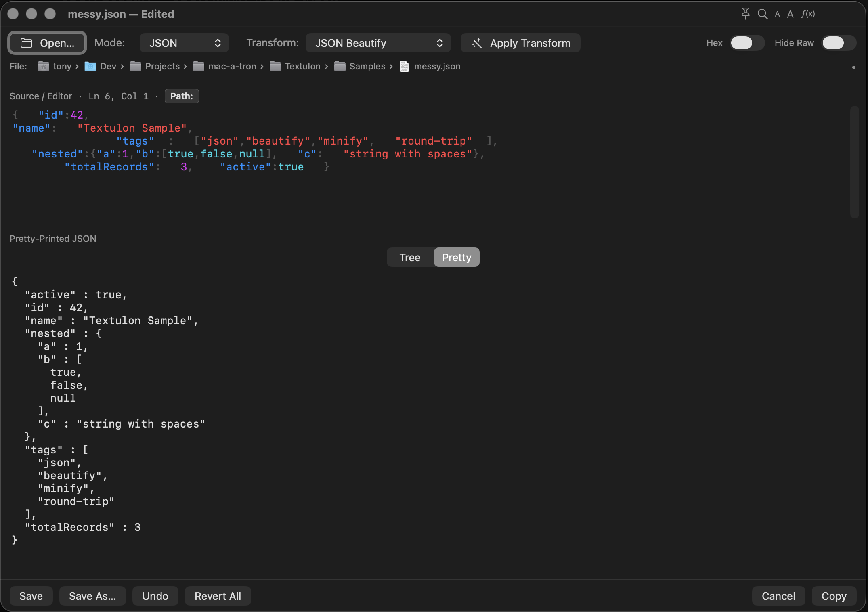
Task: Click the source editor vertical scrollbar
Action: tap(854, 161)
